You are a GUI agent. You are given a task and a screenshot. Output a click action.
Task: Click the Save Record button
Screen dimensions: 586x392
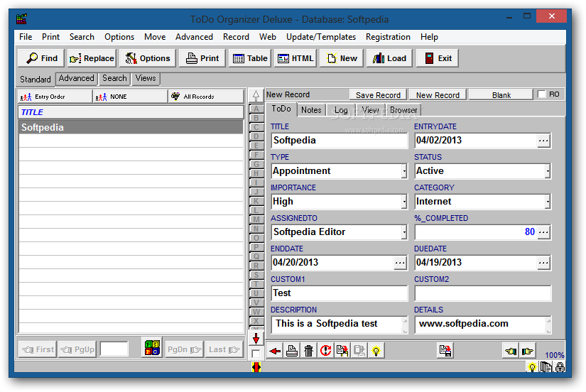click(x=378, y=95)
